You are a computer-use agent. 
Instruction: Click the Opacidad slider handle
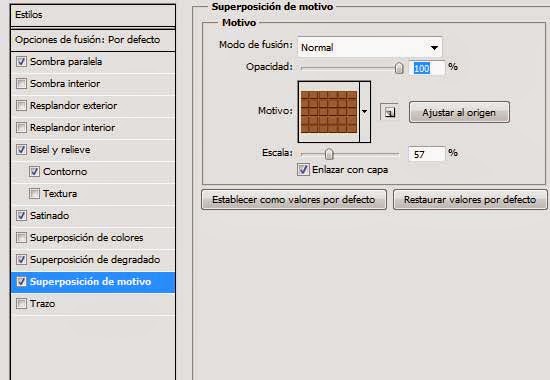click(x=399, y=68)
